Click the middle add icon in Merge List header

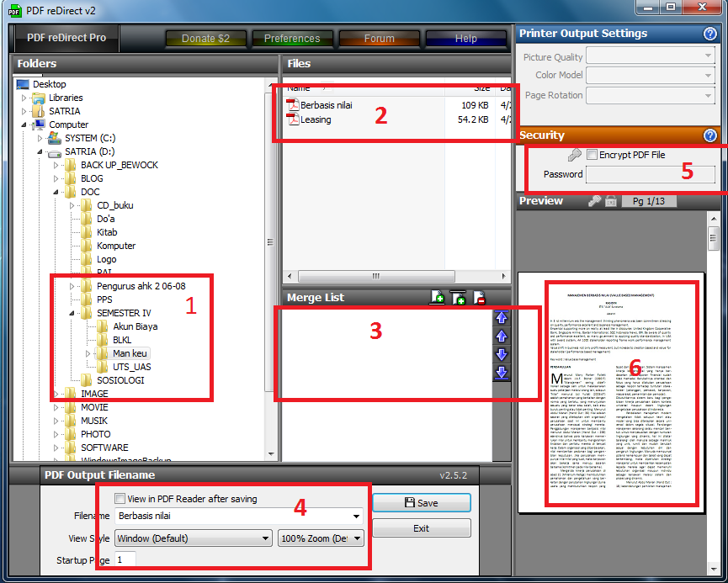point(458,298)
